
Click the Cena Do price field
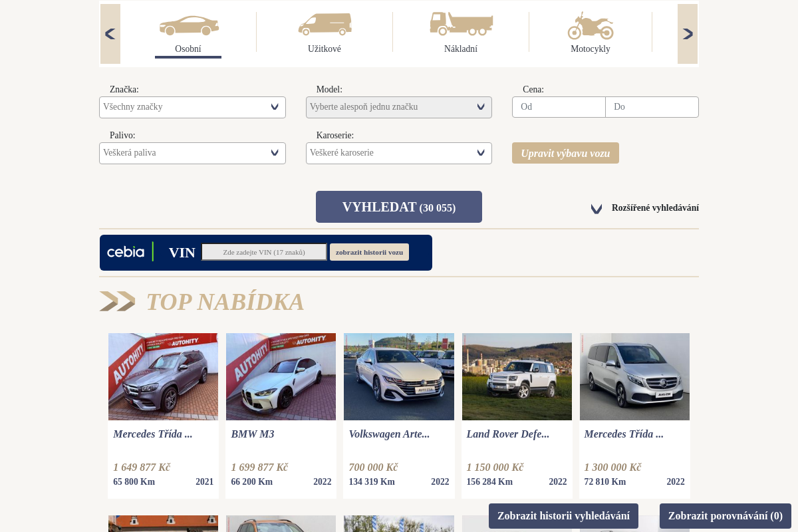coord(652,107)
